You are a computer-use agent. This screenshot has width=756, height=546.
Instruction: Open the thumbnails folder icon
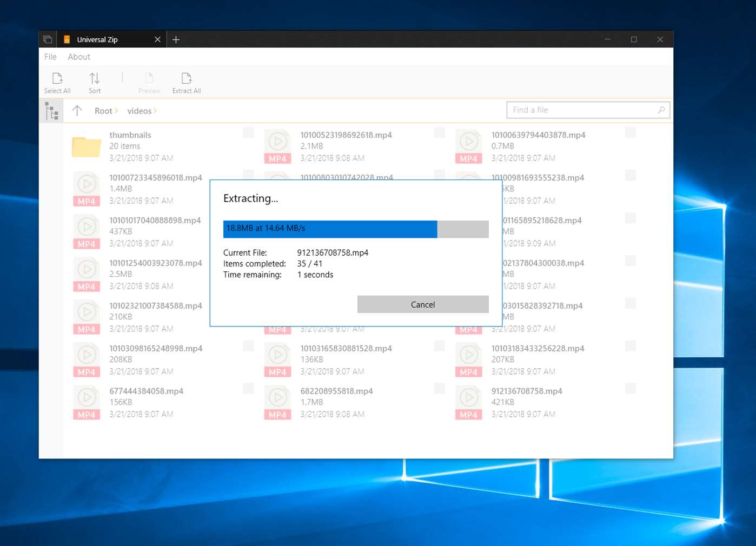click(x=87, y=146)
